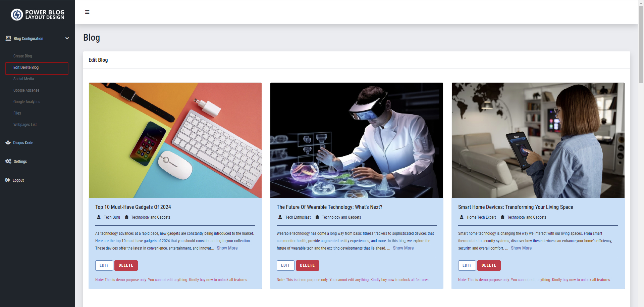Collapse the Blog Configuration section
This screenshot has width=644, height=307.
pos(67,38)
